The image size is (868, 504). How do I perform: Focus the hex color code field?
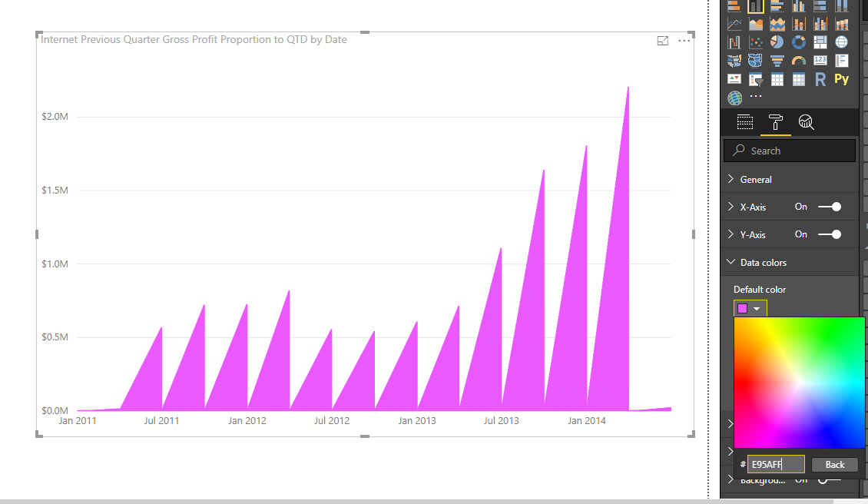tap(776, 464)
